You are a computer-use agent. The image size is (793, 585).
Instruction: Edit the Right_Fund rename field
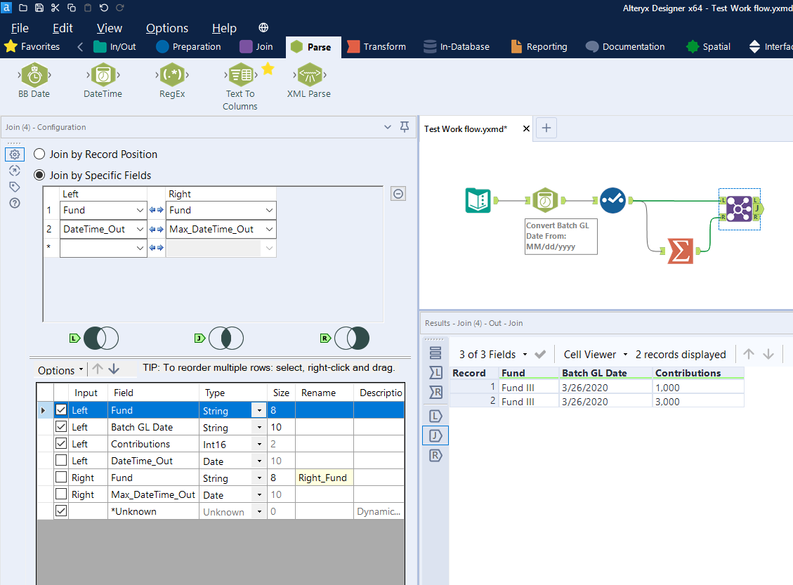click(x=324, y=477)
